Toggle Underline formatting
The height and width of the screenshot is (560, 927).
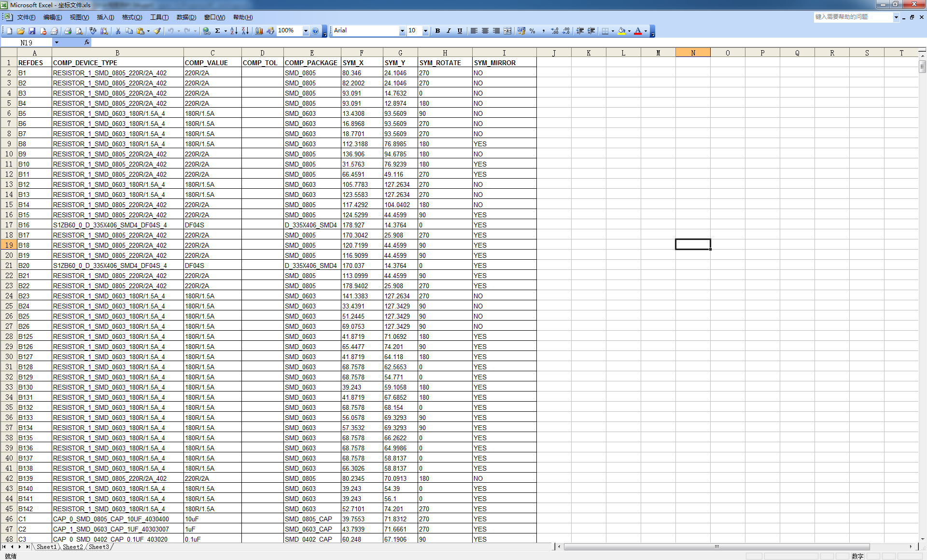[x=460, y=31]
